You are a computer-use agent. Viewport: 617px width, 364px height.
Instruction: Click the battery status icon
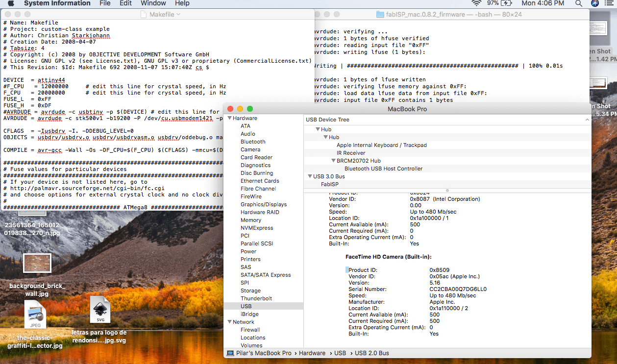507,3
